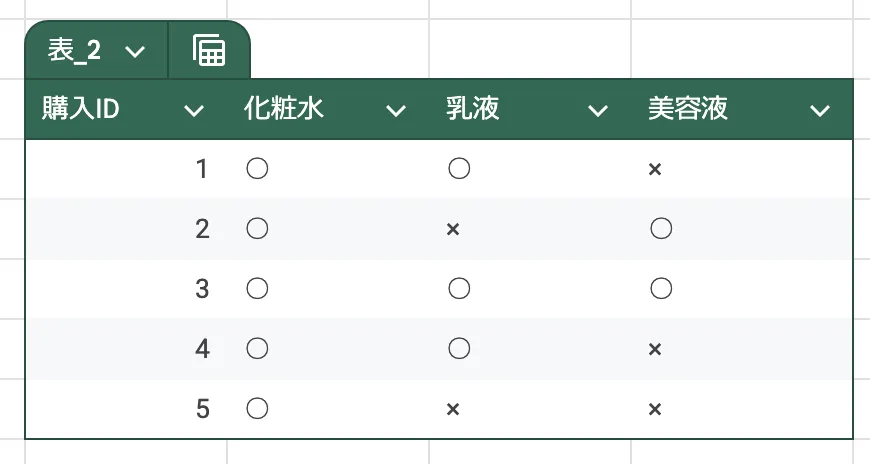The height and width of the screenshot is (464, 870).
Task: Click the × in 乳液 for row 5
Action: [x=453, y=409]
